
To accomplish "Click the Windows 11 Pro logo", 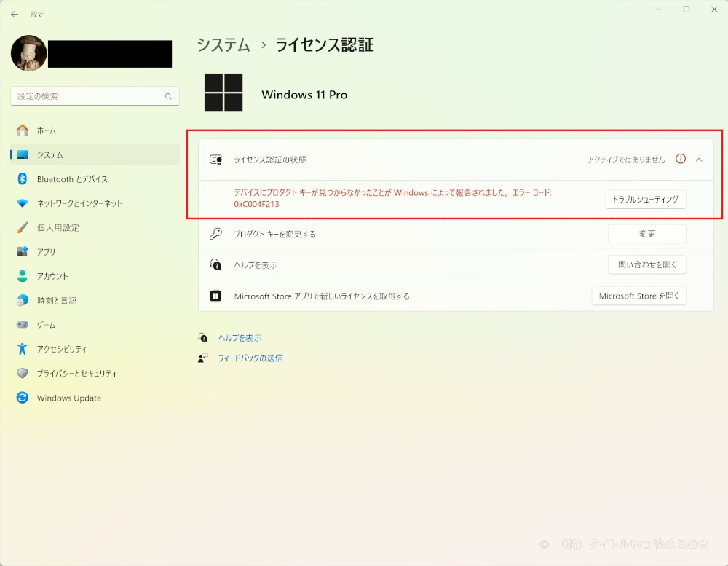I will tap(223, 93).
